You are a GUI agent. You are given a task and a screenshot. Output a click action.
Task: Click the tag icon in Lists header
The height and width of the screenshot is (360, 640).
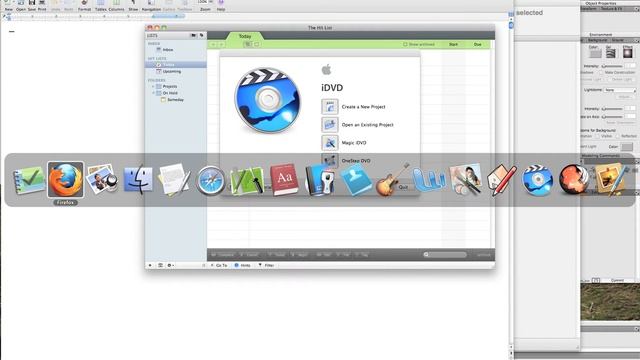tap(201, 36)
